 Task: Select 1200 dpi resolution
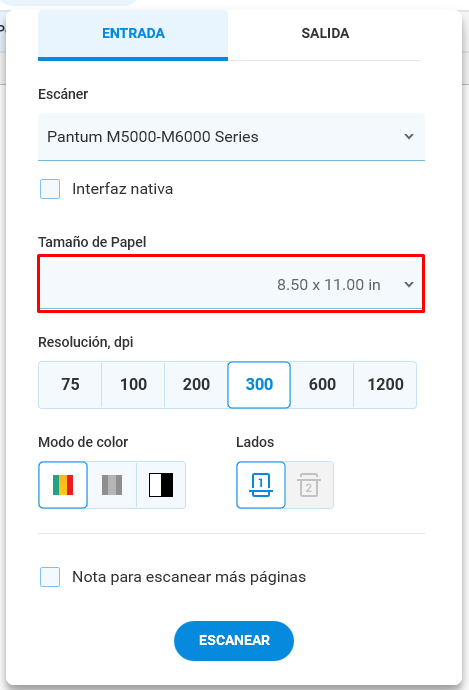point(385,385)
